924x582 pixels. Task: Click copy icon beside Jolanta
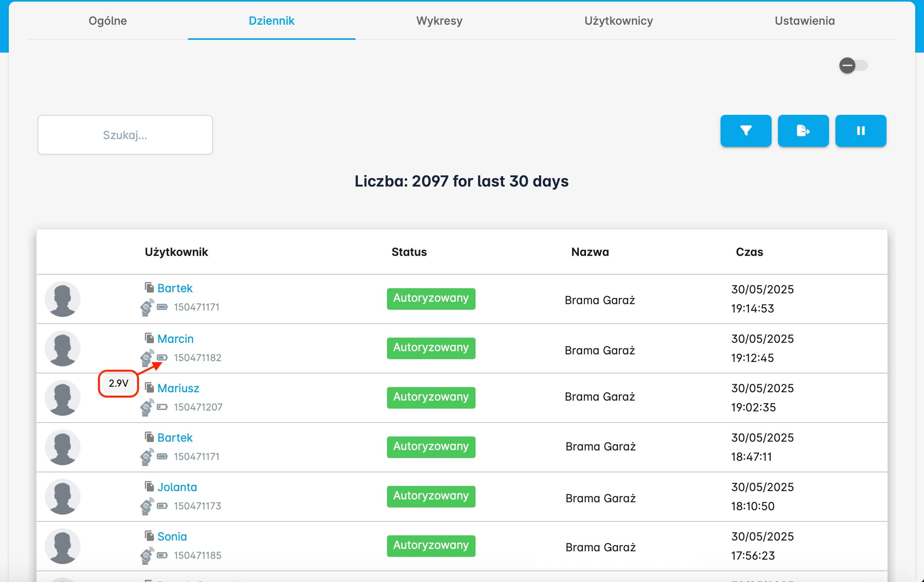coord(149,487)
